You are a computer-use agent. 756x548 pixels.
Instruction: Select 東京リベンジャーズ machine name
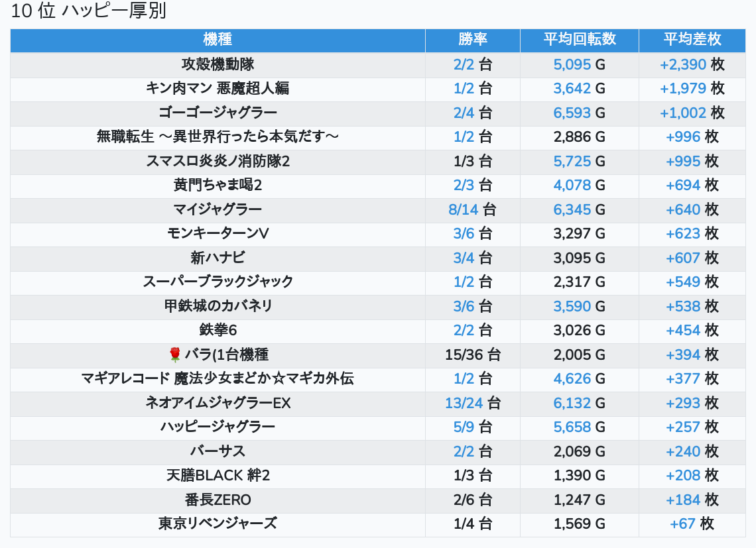tap(218, 524)
